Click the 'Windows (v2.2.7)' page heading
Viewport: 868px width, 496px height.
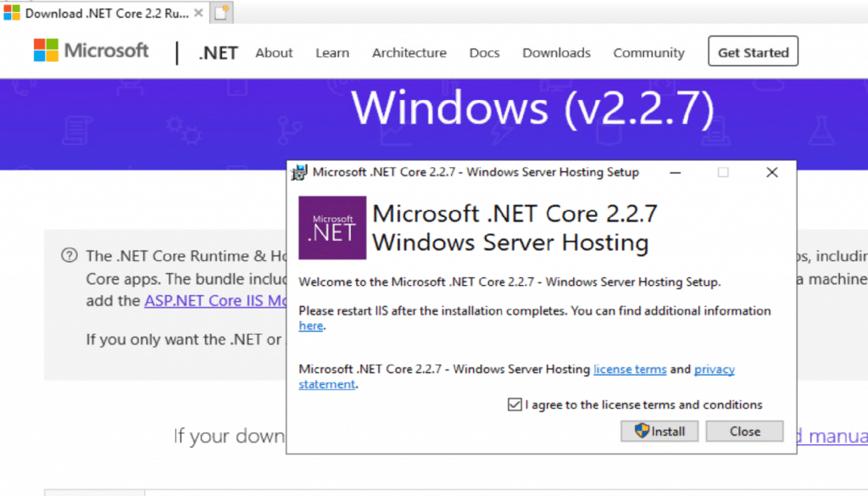(x=532, y=108)
